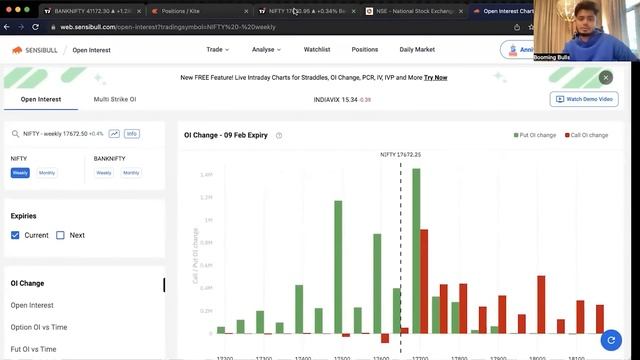The width and height of the screenshot is (640, 360).
Task: Click the Open Interest breadcrumb in header
Action: [91, 50]
